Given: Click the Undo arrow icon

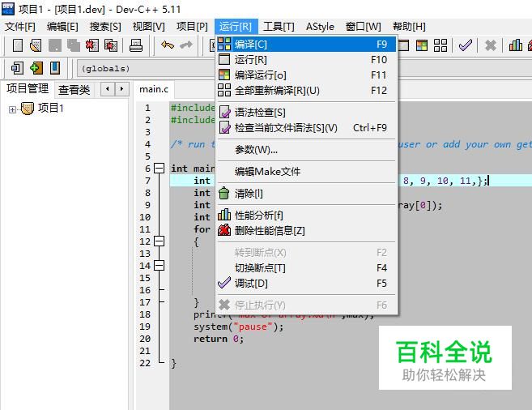Looking at the screenshot, I should tap(168, 45).
